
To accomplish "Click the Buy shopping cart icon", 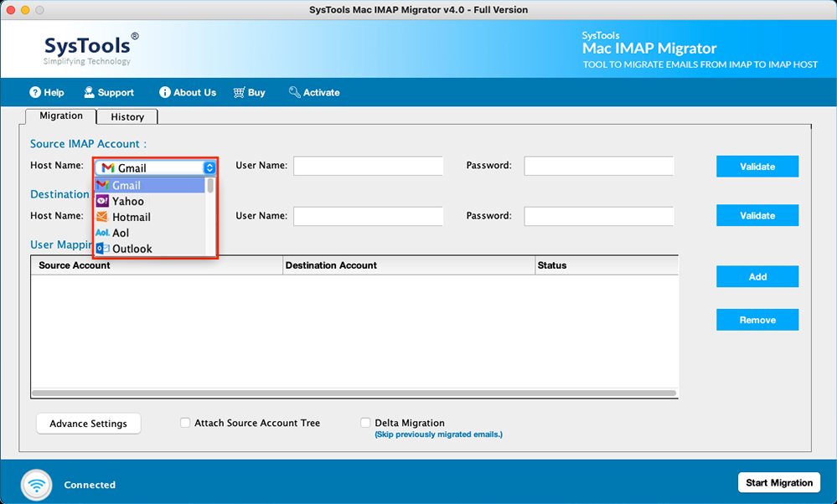I will pos(239,92).
